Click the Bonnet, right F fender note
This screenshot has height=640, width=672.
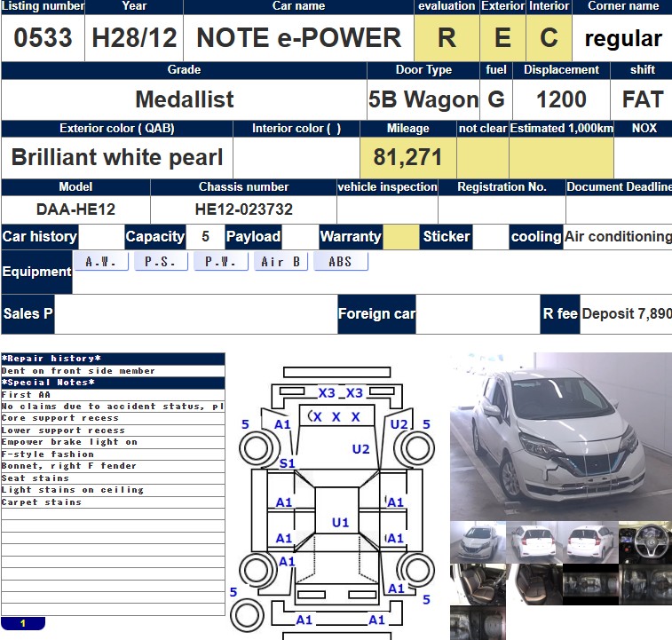pos(113,466)
